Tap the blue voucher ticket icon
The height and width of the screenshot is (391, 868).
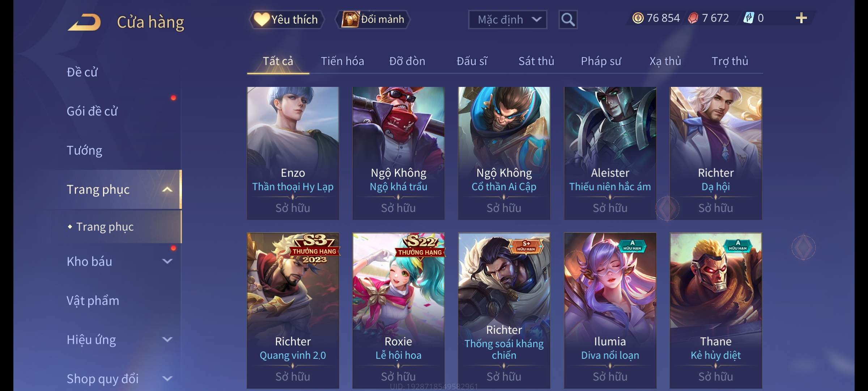pos(748,18)
